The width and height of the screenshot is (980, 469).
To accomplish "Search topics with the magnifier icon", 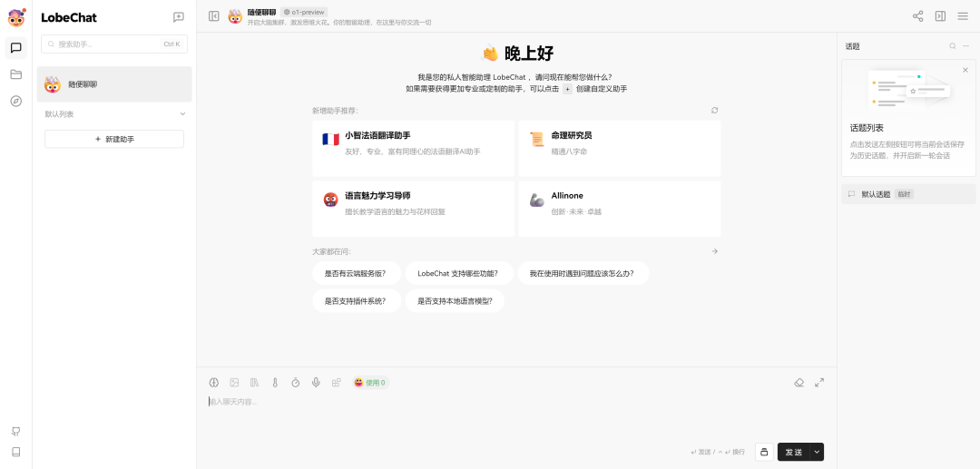I will (x=953, y=46).
